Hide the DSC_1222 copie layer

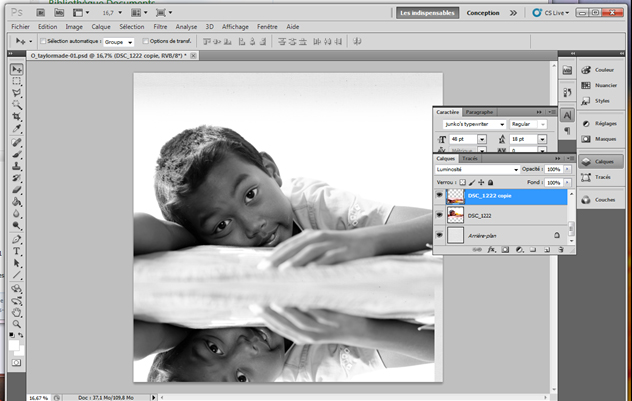(439, 195)
